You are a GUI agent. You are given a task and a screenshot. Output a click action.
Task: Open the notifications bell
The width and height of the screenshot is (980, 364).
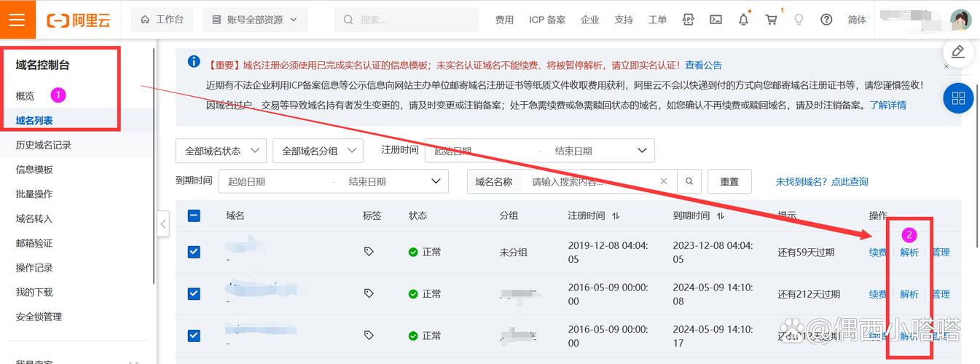click(x=743, y=20)
